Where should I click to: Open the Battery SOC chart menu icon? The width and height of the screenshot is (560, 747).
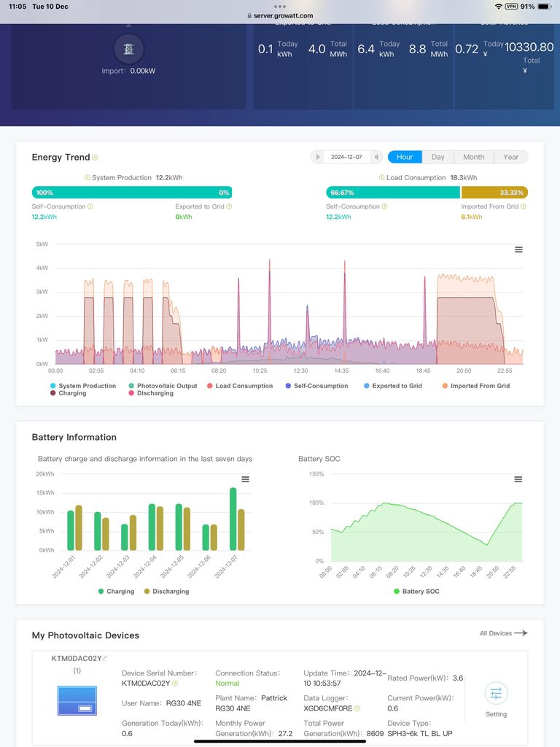pyautogui.click(x=518, y=479)
